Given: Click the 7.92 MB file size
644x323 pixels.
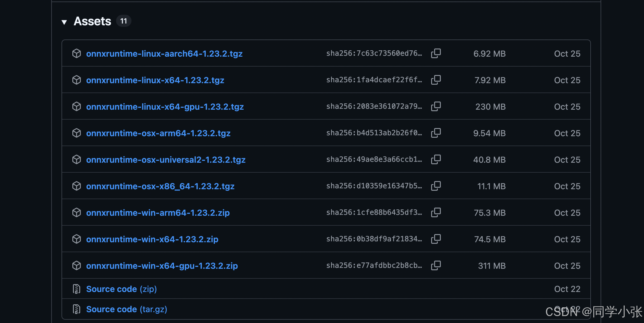Looking at the screenshot, I should click(490, 80).
